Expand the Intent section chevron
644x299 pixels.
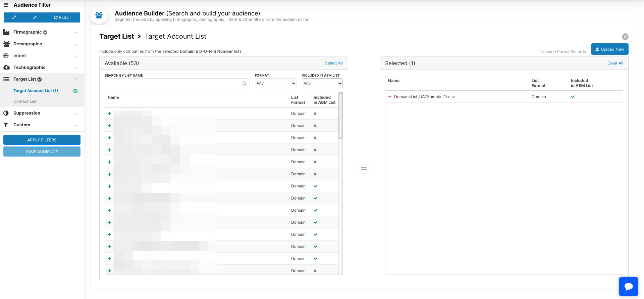pos(76,56)
